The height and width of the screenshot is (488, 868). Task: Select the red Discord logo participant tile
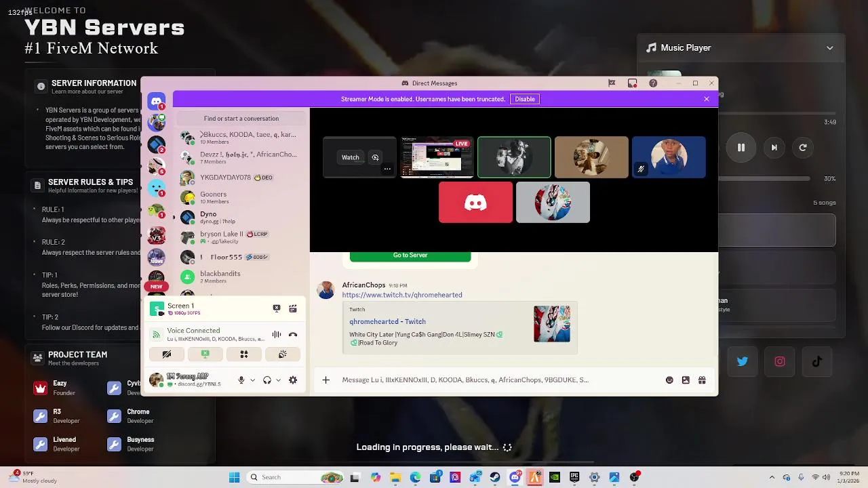(x=475, y=202)
